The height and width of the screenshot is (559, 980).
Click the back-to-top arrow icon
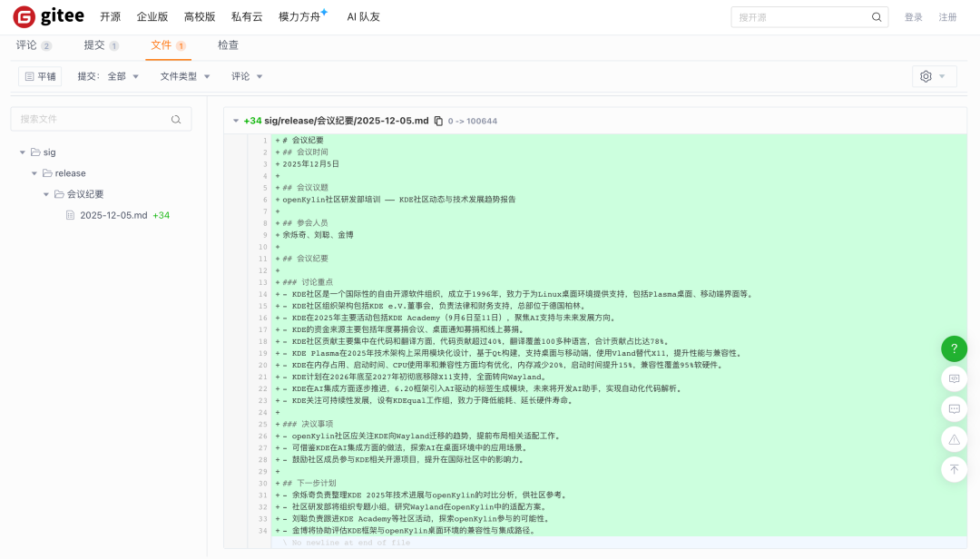(x=954, y=469)
